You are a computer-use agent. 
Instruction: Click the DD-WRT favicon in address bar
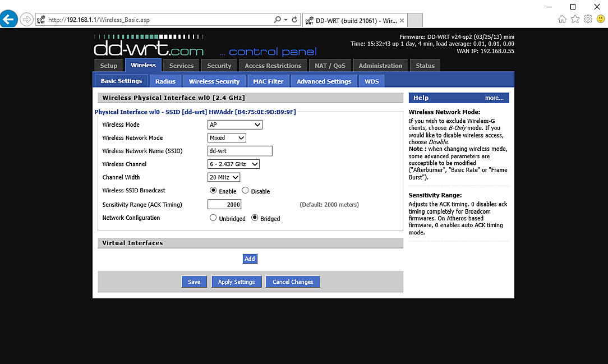click(41, 20)
